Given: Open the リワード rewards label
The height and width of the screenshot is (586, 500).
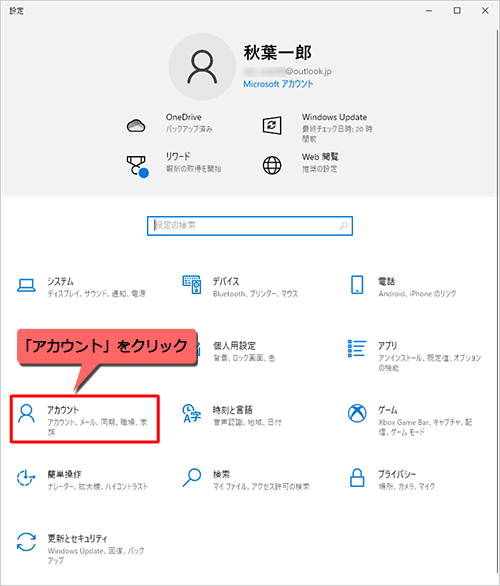Looking at the screenshot, I should click(178, 156).
